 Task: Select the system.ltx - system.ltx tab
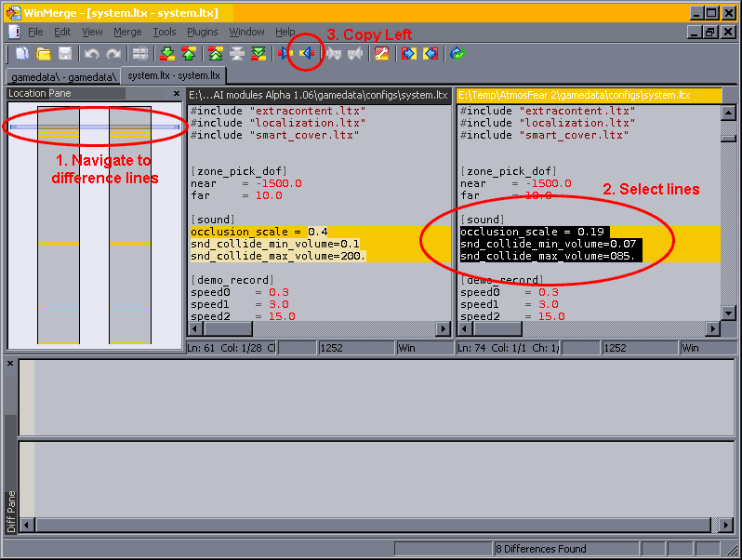click(174, 75)
